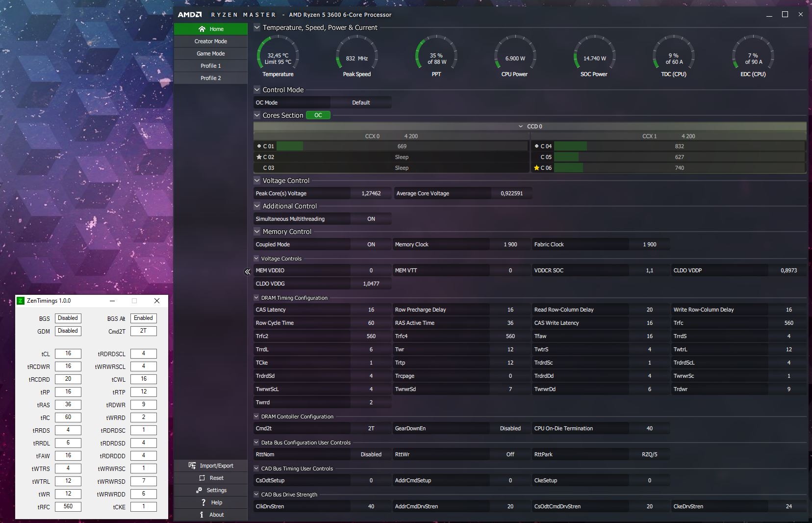This screenshot has width=812, height=523.
Task: Click the Import/Export icon
Action: pos(192,466)
